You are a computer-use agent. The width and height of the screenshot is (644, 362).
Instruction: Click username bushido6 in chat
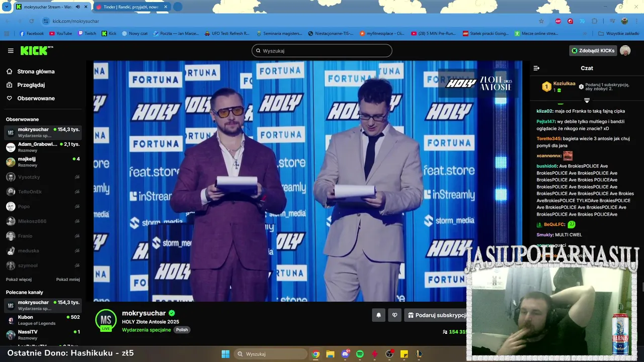[x=547, y=166]
